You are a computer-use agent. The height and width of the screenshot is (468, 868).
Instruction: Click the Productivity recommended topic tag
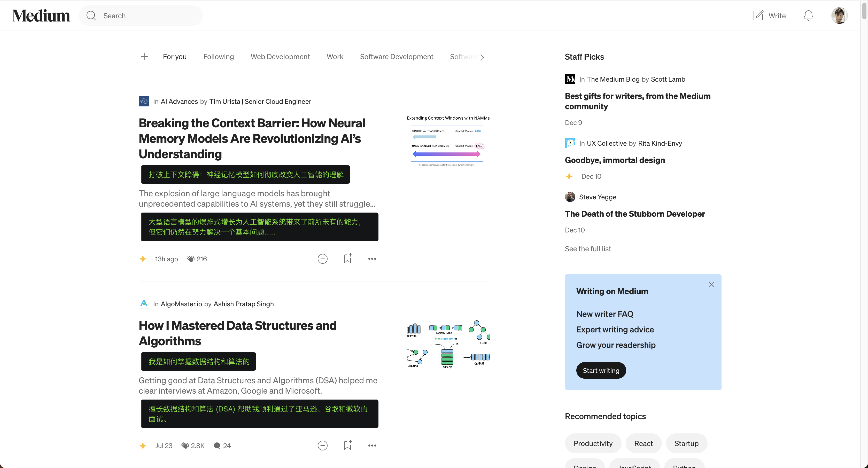[x=593, y=443]
